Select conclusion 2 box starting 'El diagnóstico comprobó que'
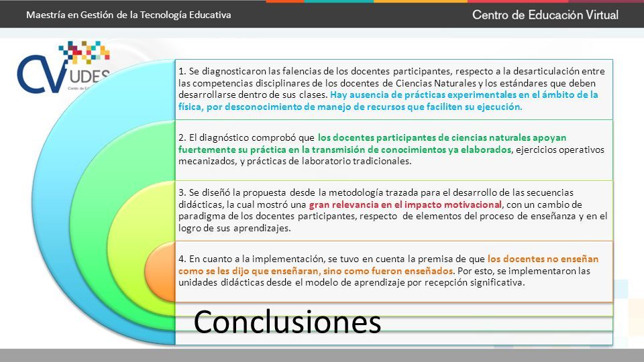644x362 pixels. coord(394,150)
